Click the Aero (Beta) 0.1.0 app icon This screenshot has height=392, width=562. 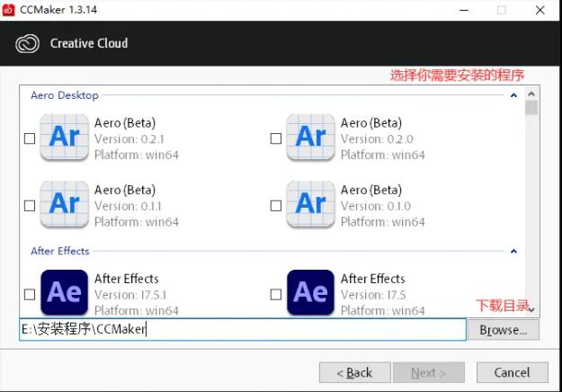310,204
